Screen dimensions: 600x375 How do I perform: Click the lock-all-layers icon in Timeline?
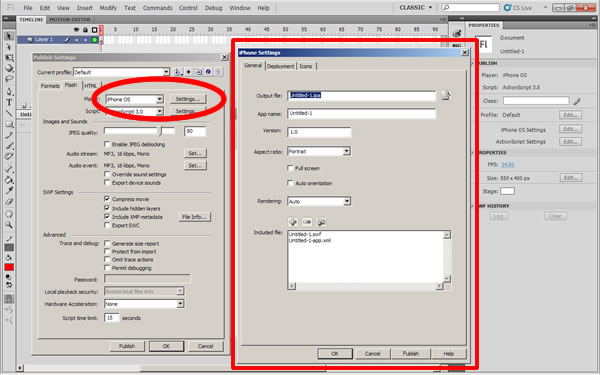pyautogui.click(x=85, y=30)
